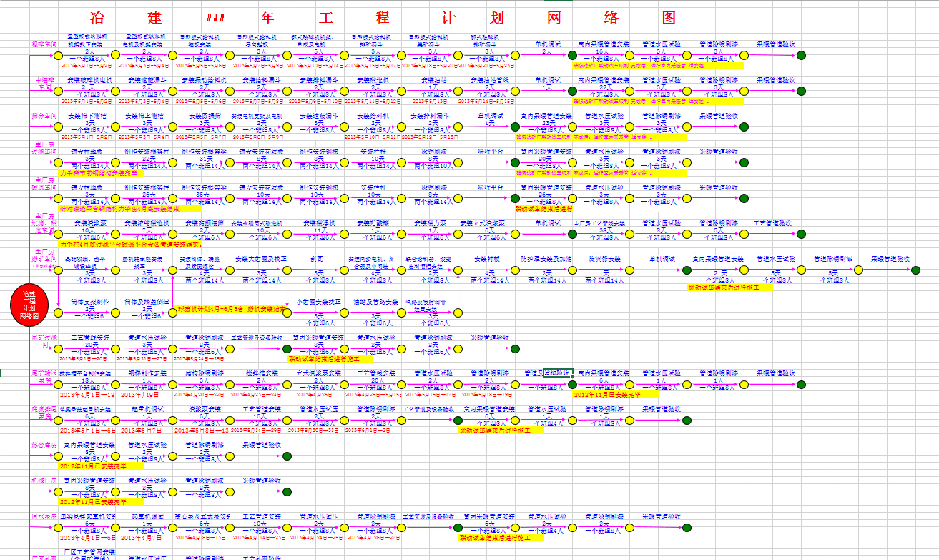939x560 pixels.
Task: Click the ### cell in the title row
Action: tap(215, 17)
